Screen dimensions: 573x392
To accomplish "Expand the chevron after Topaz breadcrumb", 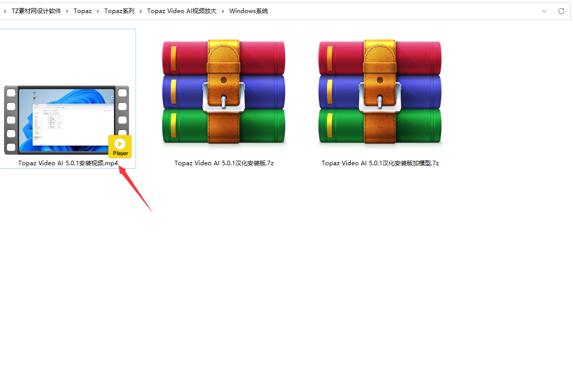I will tap(98, 11).
